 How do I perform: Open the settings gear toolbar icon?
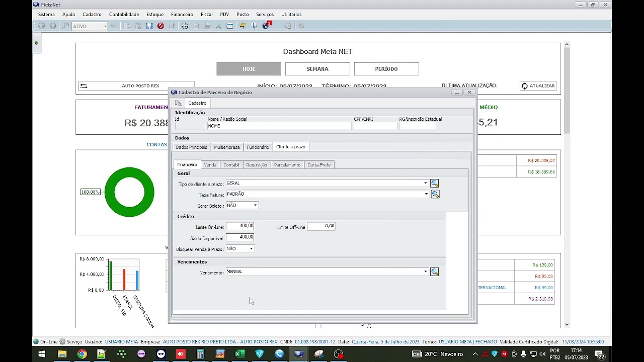pos(185,26)
